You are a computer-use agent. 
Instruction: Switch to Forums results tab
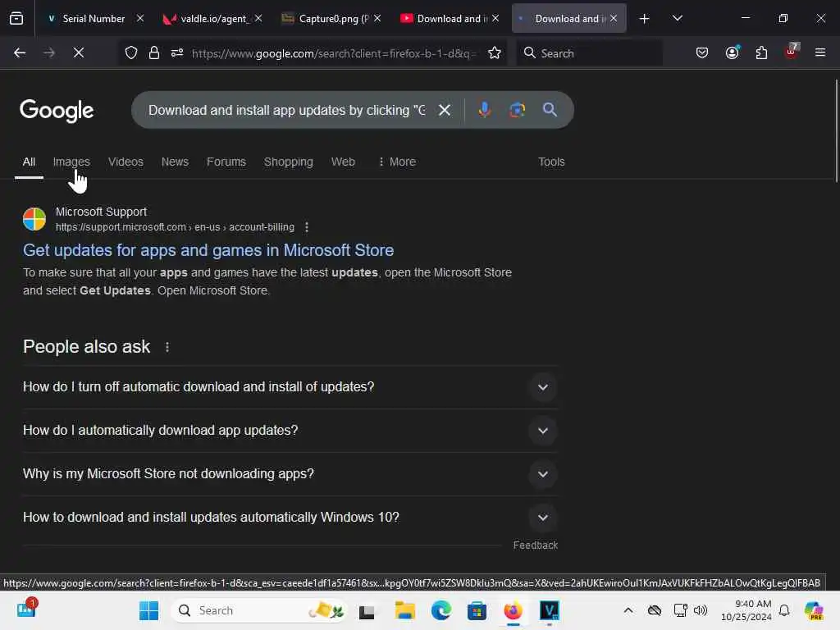pyautogui.click(x=226, y=162)
